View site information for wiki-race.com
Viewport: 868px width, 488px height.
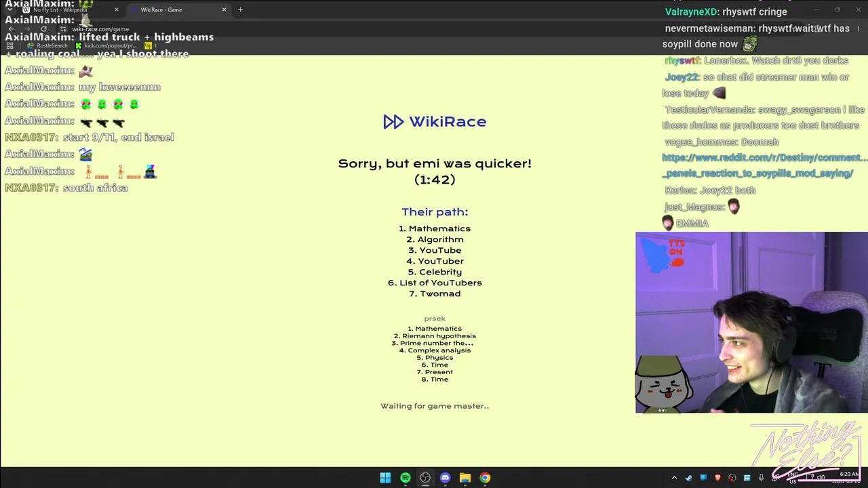(x=63, y=29)
